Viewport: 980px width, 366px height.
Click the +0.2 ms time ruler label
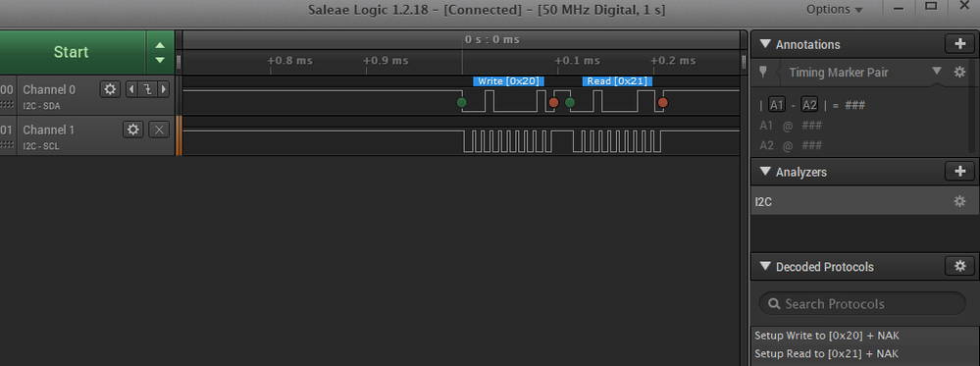click(673, 61)
